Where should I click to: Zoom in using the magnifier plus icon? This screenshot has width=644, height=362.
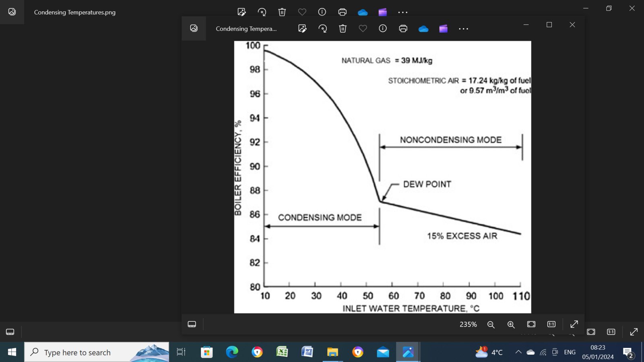[x=511, y=325]
